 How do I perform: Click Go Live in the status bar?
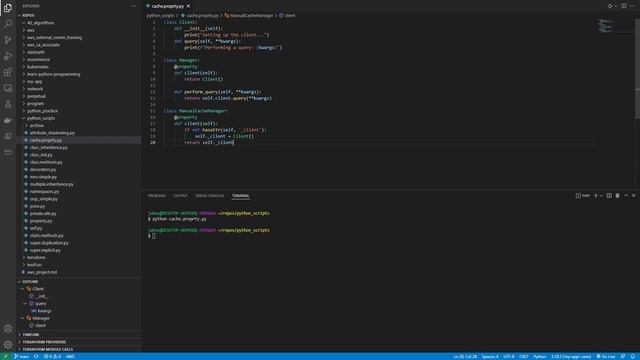pos(606,357)
